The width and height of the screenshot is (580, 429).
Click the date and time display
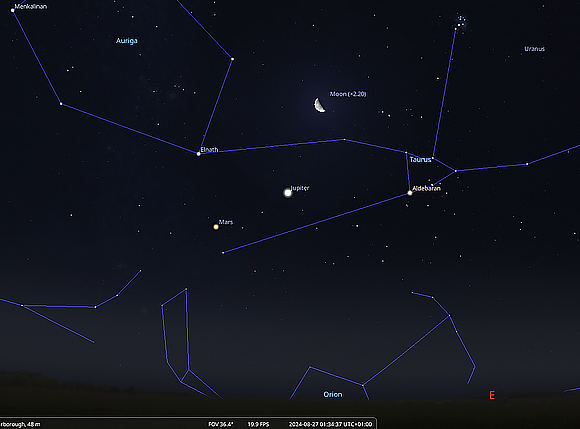pos(330,424)
